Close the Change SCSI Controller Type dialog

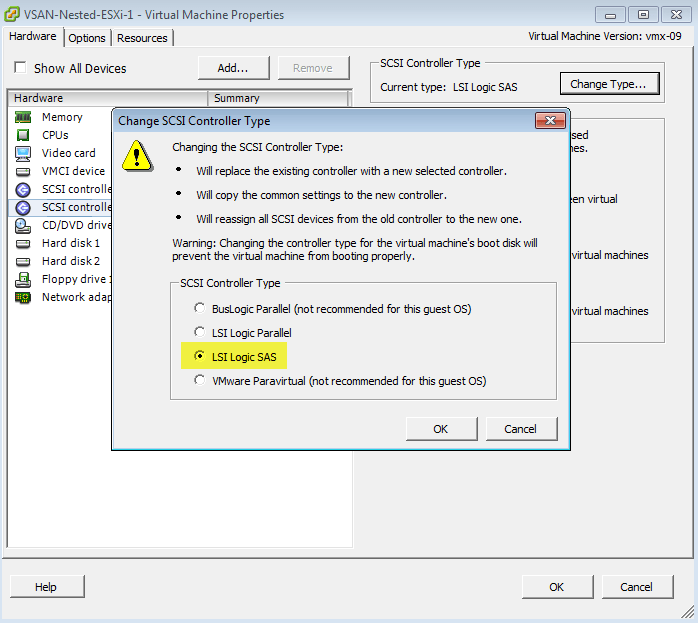[x=550, y=121]
